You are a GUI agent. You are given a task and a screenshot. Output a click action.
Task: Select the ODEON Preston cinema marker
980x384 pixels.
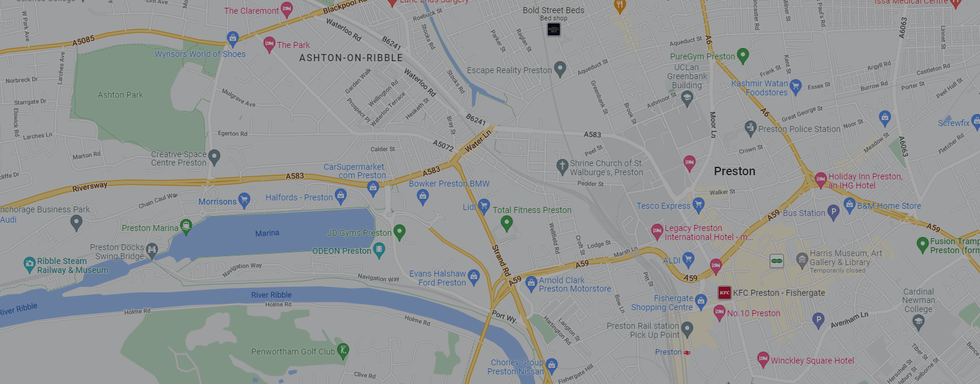coord(379,250)
